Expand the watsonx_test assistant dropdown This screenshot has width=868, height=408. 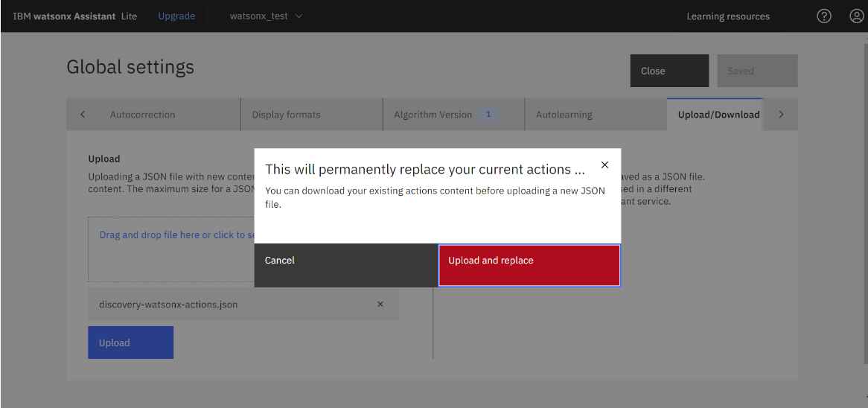267,16
